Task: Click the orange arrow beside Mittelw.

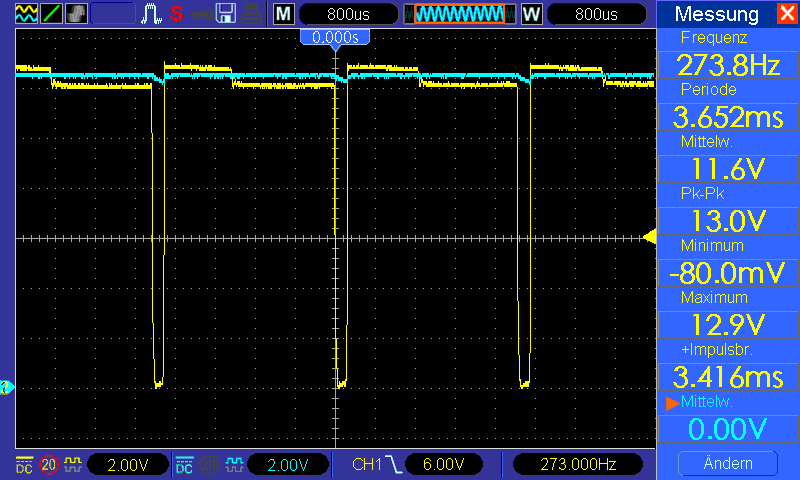Action: click(672, 403)
